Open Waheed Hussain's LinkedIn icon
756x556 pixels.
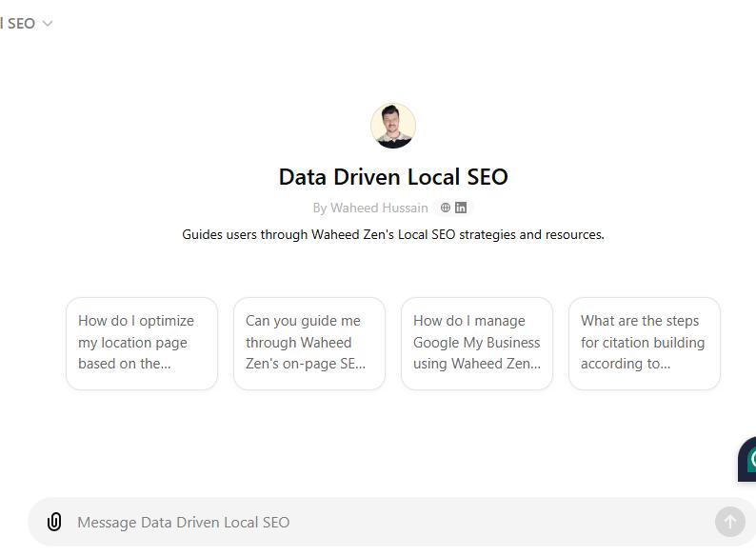pyautogui.click(x=461, y=208)
